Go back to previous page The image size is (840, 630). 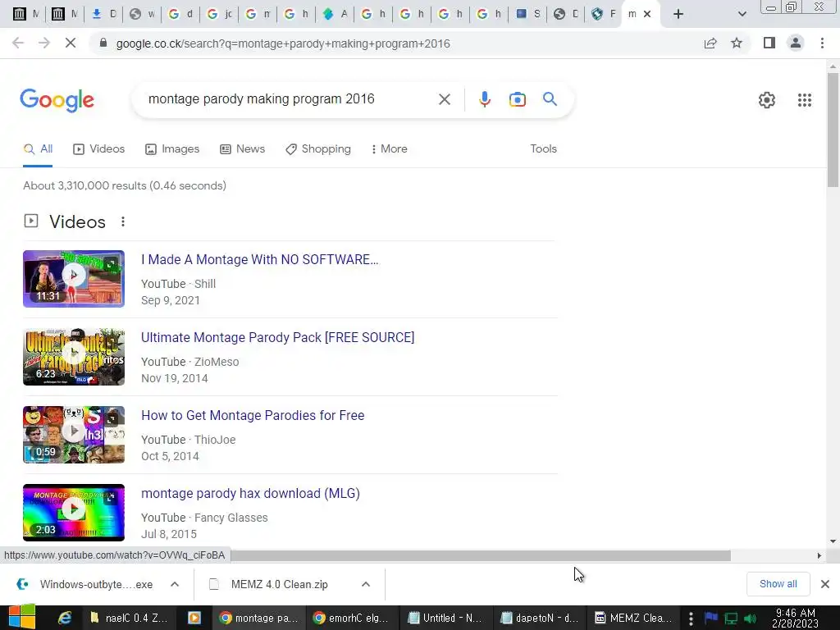point(18,43)
